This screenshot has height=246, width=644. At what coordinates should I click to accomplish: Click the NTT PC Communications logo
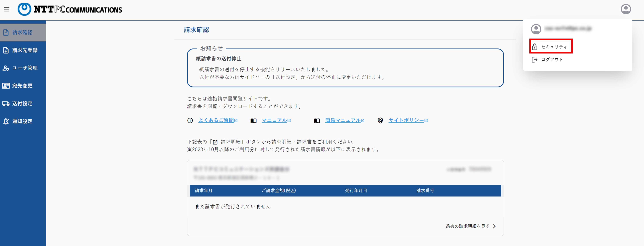click(x=70, y=10)
